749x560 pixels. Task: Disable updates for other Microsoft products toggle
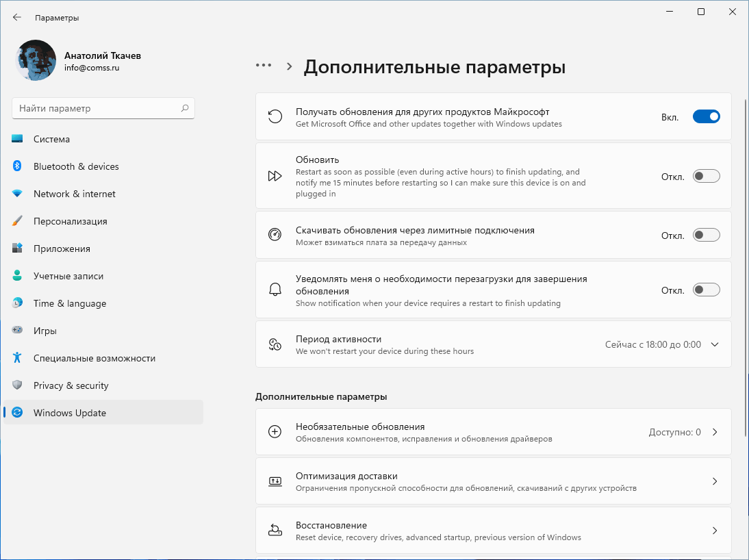tap(706, 117)
